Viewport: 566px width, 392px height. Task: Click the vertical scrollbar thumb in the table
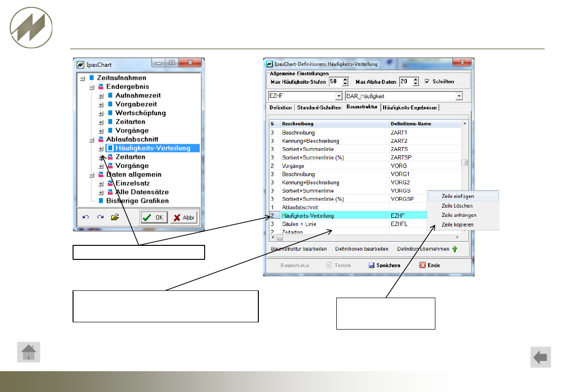pos(465,163)
